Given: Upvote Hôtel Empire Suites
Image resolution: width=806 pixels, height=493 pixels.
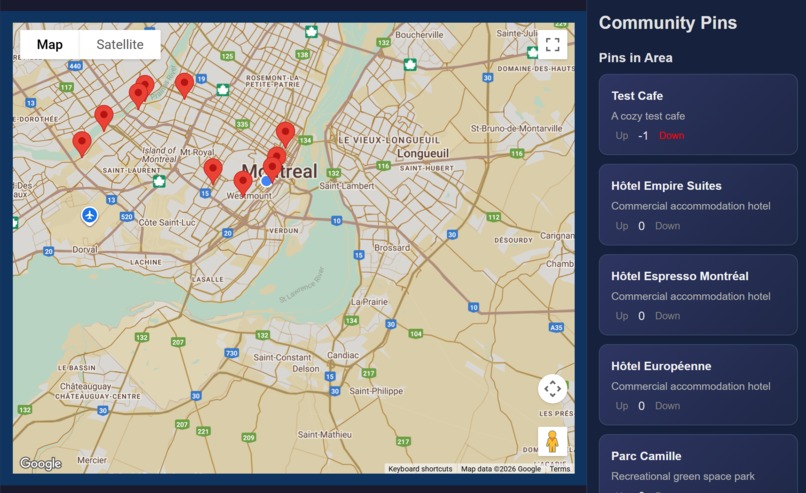Looking at the screenshot, I should [x=622, y=226].
